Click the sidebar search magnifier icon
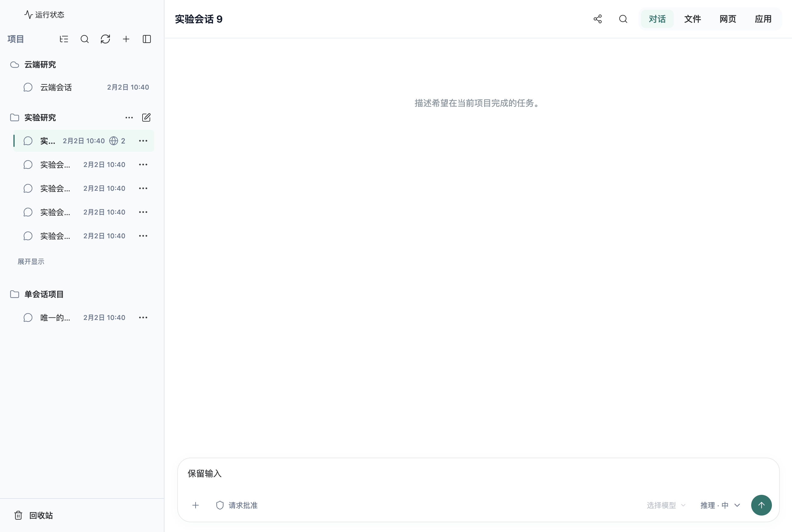 tap(84, 39)
